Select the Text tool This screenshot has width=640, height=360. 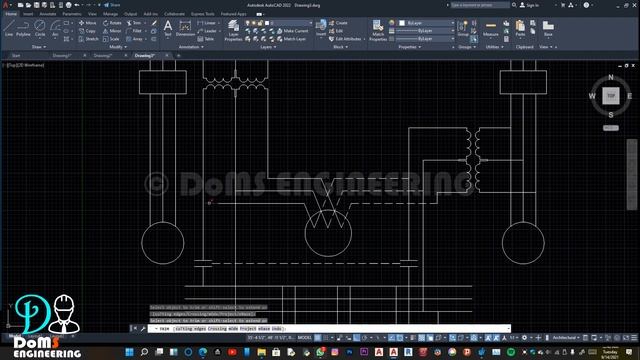click(x=168, y=28)
